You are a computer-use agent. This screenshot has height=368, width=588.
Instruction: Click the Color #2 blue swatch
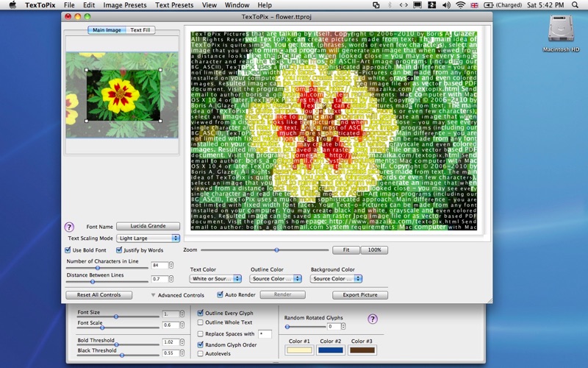330,350
